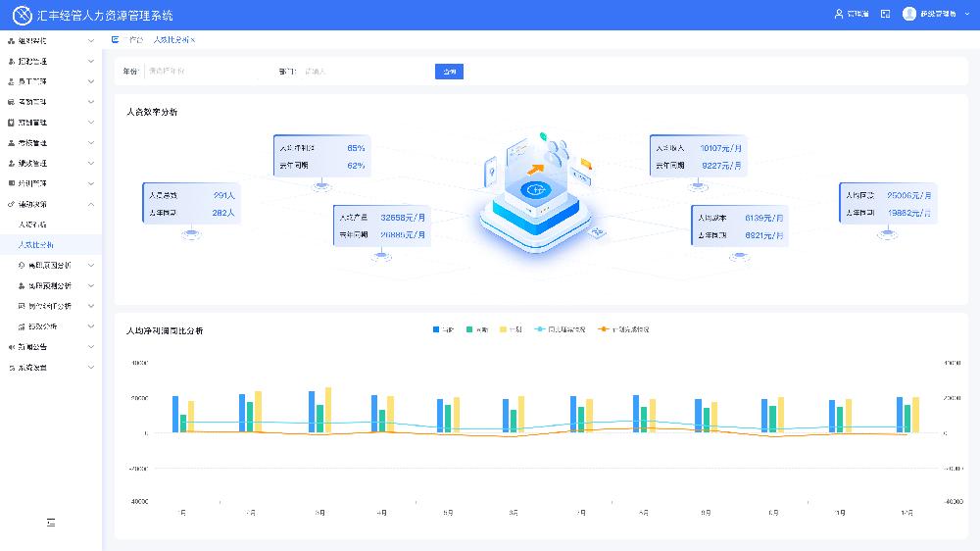Toggle the light-blue line series legend
The height and width of the screenshot is (551, 980).
pyautogui.click(x=560, y=329)
